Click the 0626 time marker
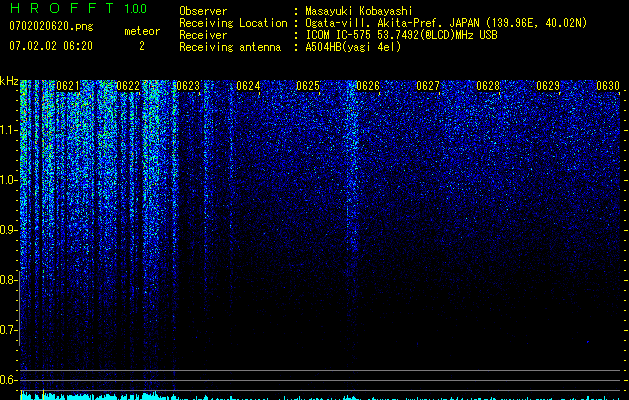 tap(368, 86)
